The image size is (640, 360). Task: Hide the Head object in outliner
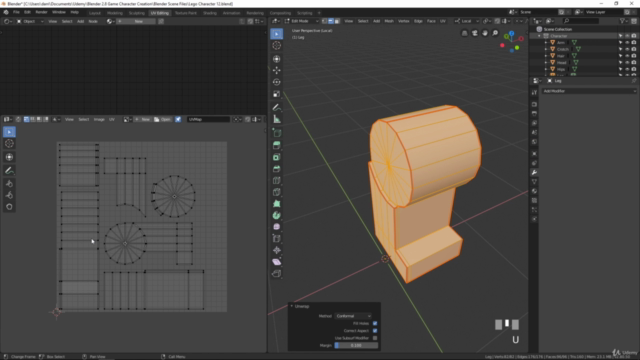(627, 62)
